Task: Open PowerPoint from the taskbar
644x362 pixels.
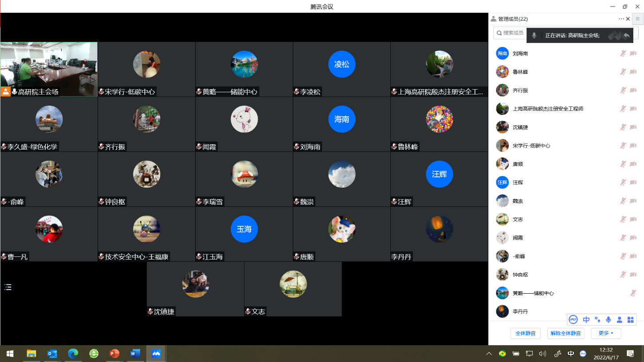Action: (114, 354)
